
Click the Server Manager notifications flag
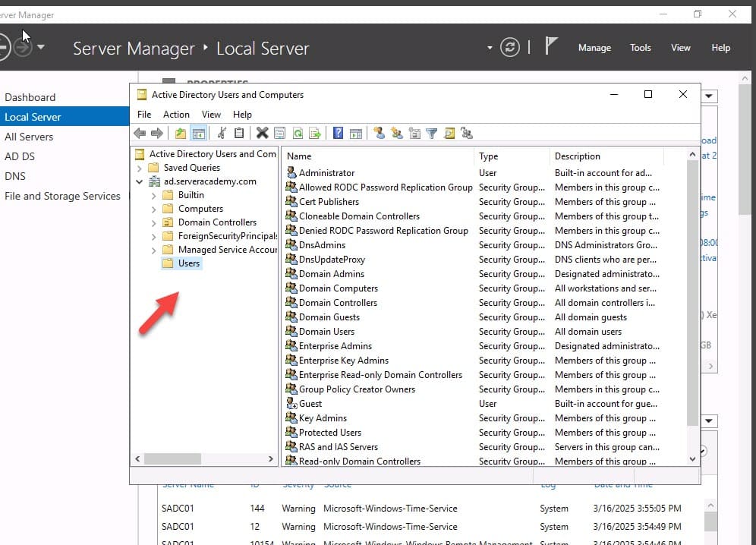coord(552,47)
